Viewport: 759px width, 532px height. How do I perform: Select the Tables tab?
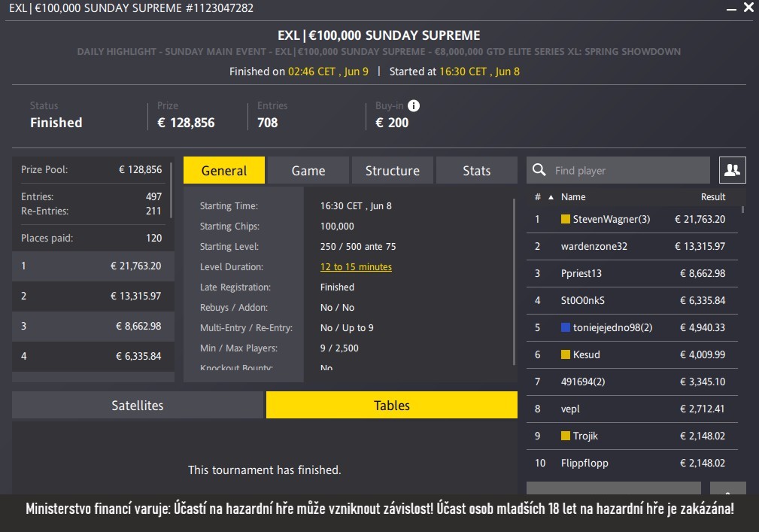click(x=392, y=405)
